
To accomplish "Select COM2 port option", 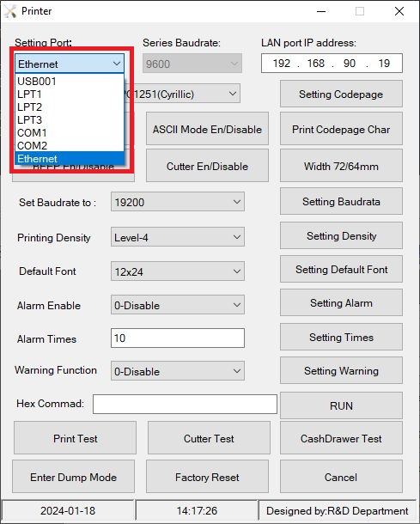I will (x=70, y=146).
